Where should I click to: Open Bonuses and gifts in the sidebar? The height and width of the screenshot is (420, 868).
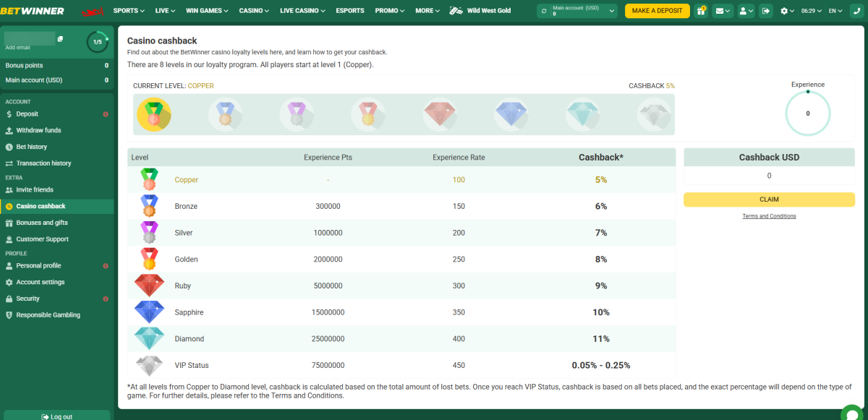(57, 223)
